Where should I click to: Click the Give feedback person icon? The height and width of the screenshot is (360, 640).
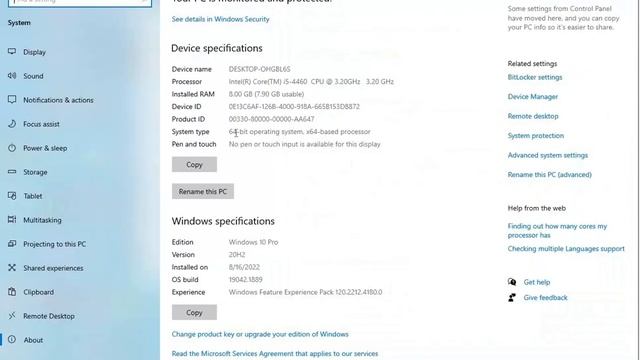pos(512,298)
